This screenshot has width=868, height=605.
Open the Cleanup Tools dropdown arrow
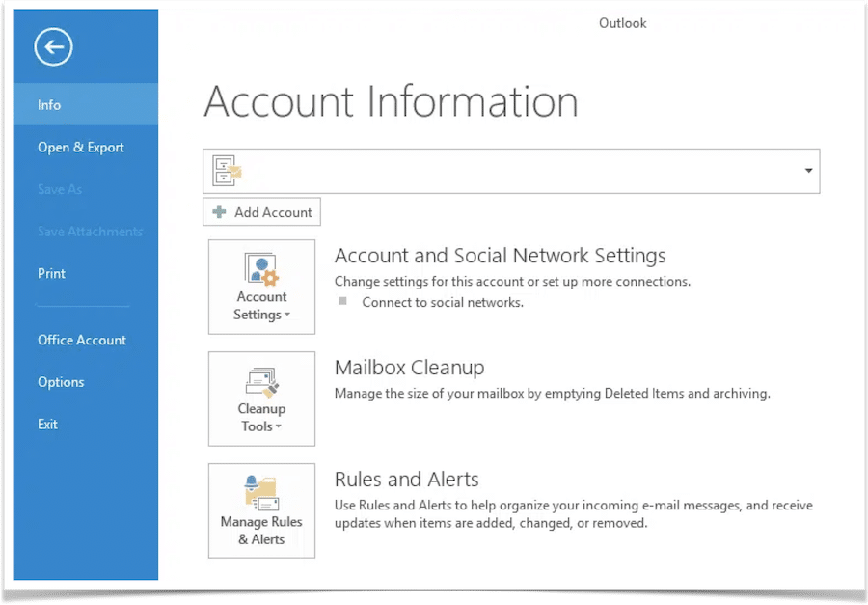278,427
